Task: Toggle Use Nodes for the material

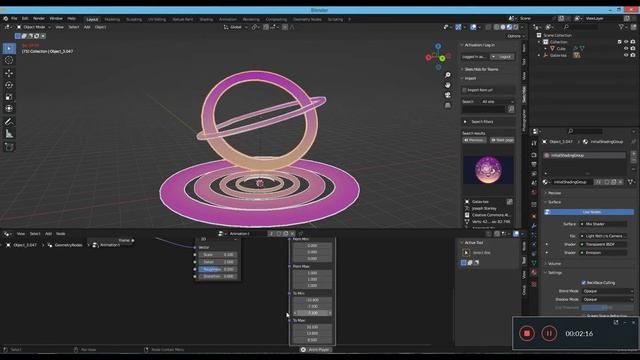Action: tap(589, 212)
